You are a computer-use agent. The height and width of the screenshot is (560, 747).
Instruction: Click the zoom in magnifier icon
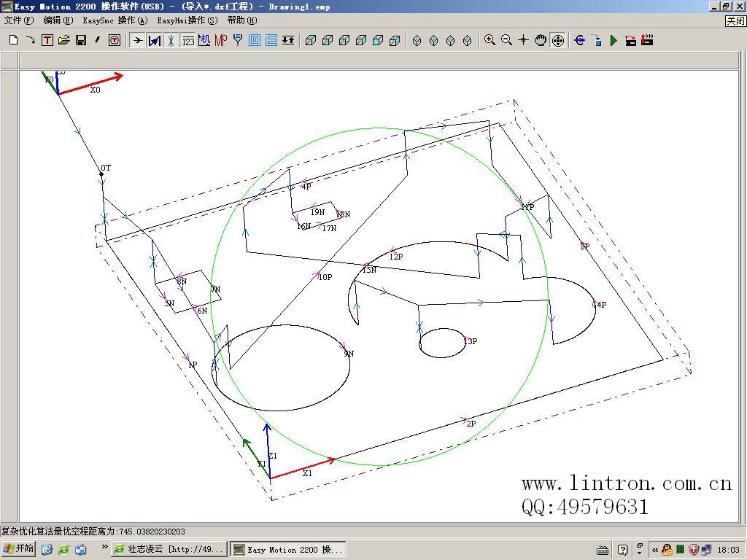[x=489, y=40]
